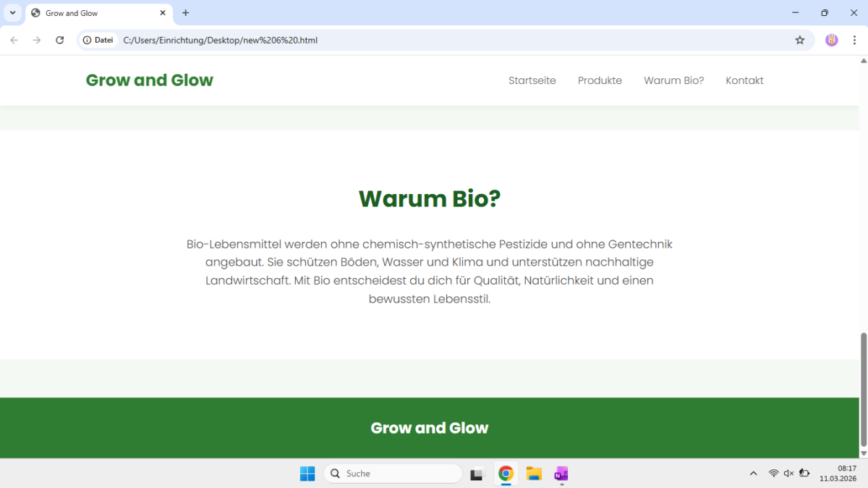The image size is (868, 488).
Task: Expand the tab search dropdown arrow
Action: pyautogui.click(x=12, y=13)
